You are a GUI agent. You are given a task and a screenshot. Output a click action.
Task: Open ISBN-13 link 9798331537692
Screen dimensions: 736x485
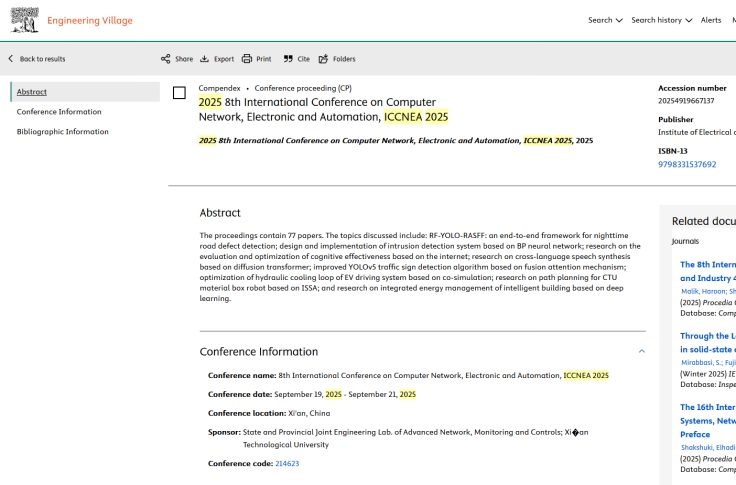click(x=687, y=164)
